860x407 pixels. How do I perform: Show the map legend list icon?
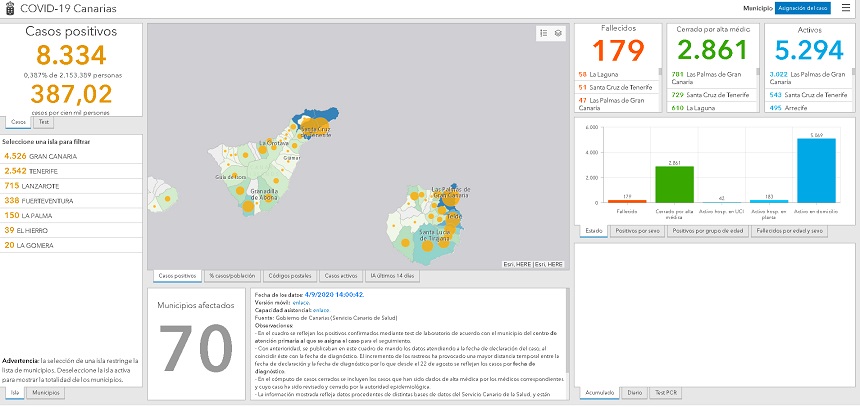coord(544,33)
